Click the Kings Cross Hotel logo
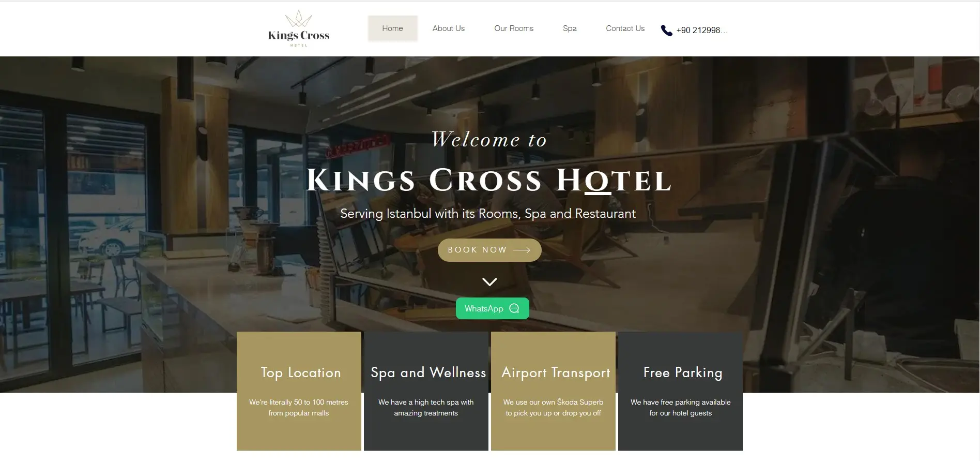The height and width of the screenshot is (461, 980). (299, 28)
